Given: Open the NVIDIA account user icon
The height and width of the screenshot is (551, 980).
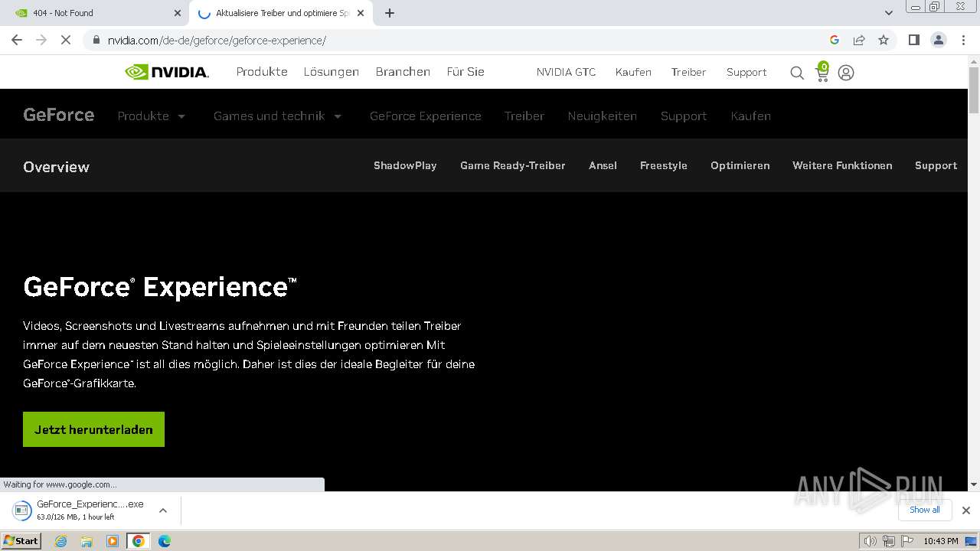Looking at the screenshot, I should pos(846,73).
